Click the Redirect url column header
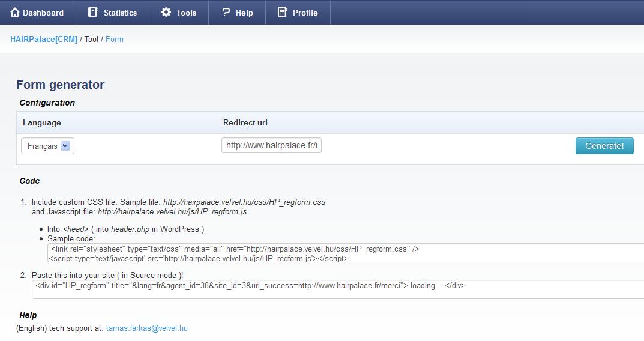This screenshot has height=341, width=644. coord(245,123)
